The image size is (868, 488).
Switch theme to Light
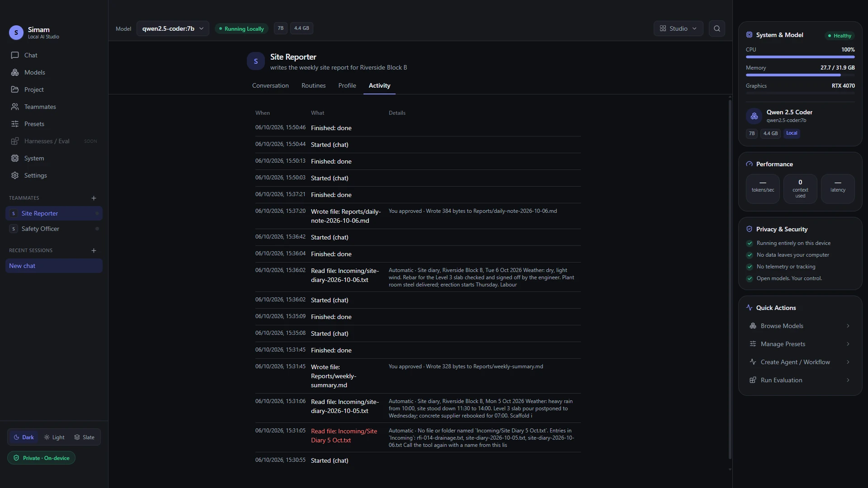(x=54, y=437)
